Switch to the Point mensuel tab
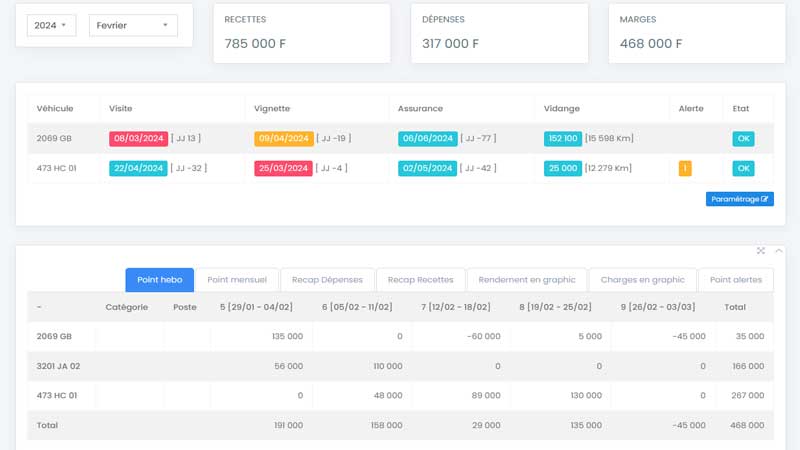Viewport: 800px width, 450px height. (x=237, y=280)
